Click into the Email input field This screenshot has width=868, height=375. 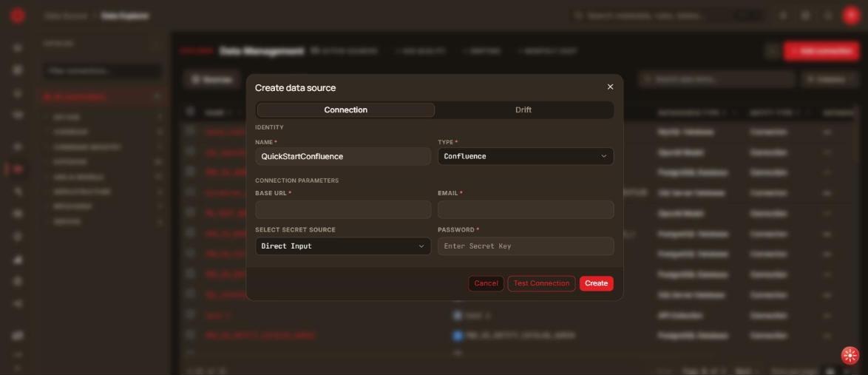click(x=526, y=209)
